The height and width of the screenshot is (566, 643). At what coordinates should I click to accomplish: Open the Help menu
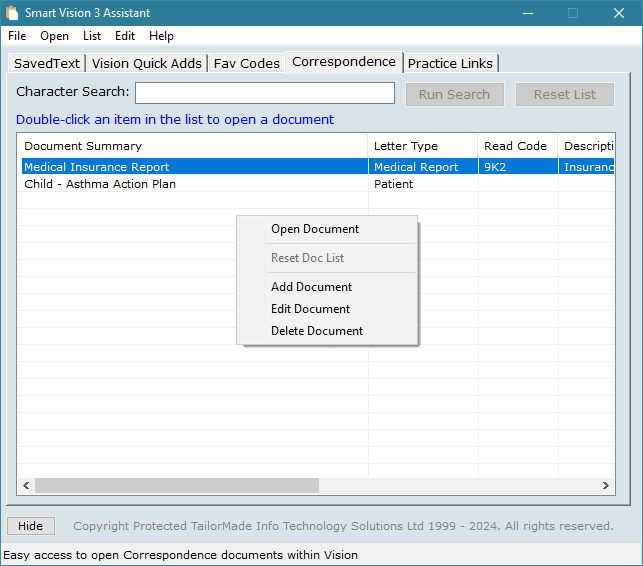(161, 36)
